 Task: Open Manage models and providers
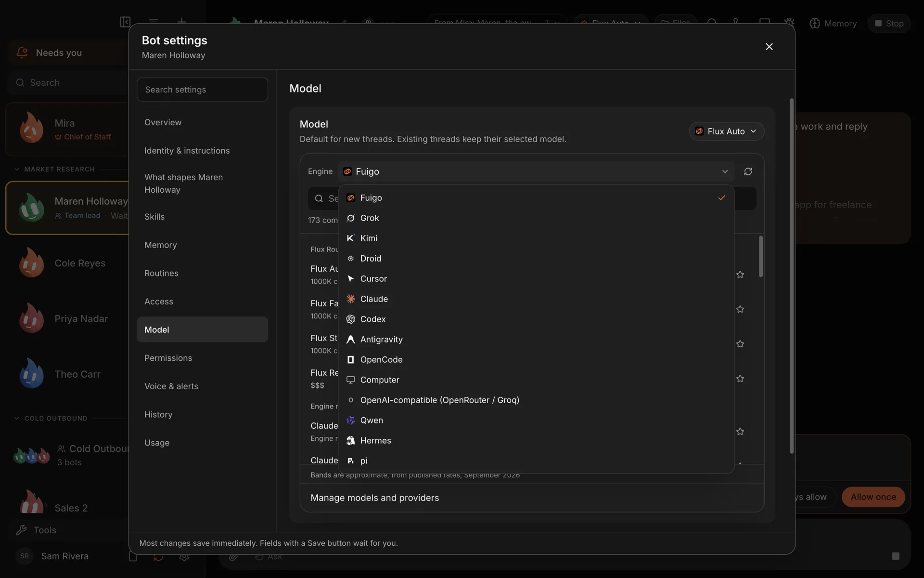point(532,498)
